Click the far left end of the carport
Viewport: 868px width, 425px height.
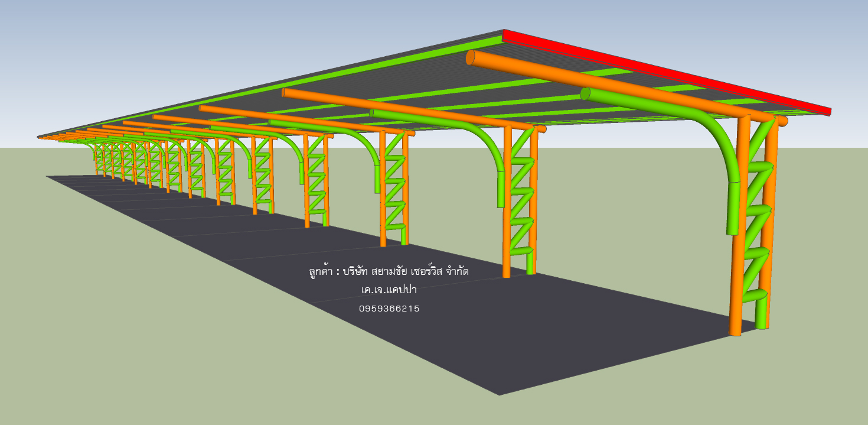(43, 137)
